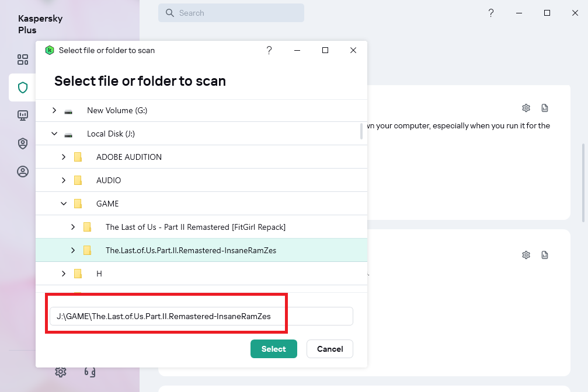
Task: Confirm with the Select button
Action: coord(274,349)
